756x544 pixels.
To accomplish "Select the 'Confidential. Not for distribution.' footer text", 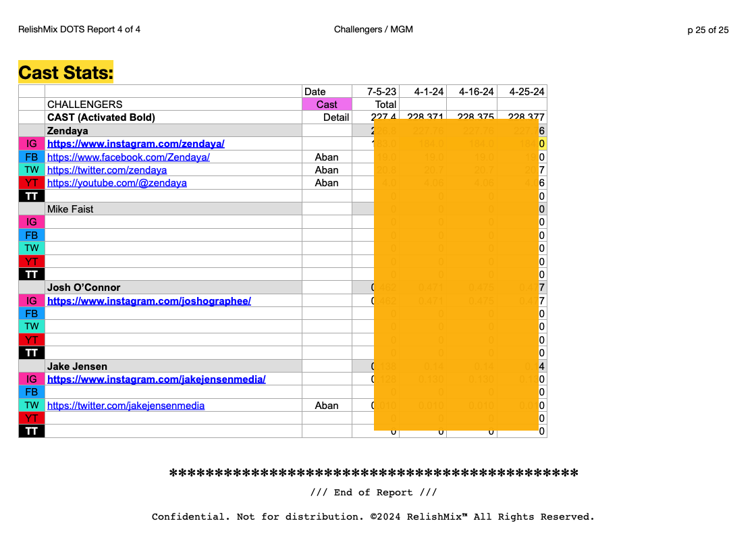I will pyautogui.click(x=258, y=517).
